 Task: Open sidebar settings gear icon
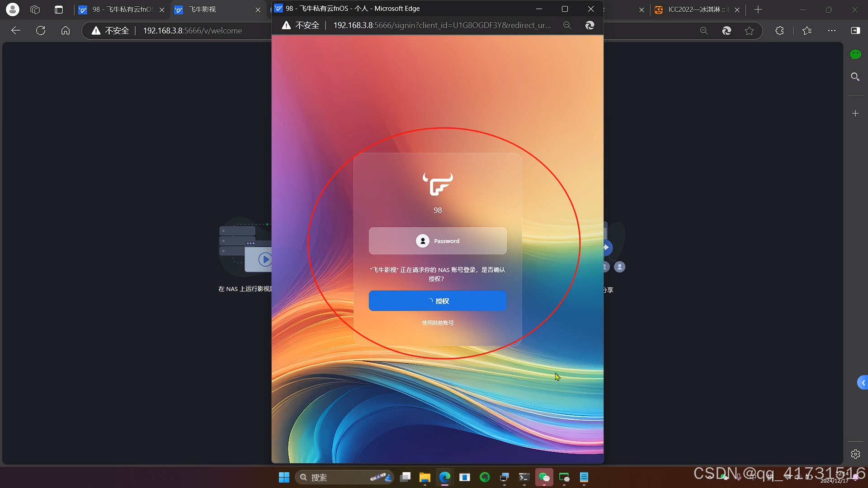coord(855,454)
